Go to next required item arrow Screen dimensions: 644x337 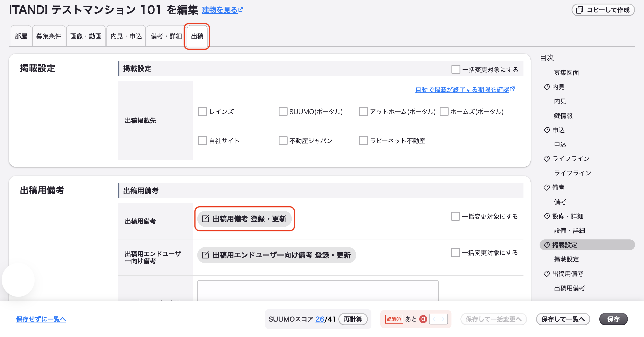point(443,319)
